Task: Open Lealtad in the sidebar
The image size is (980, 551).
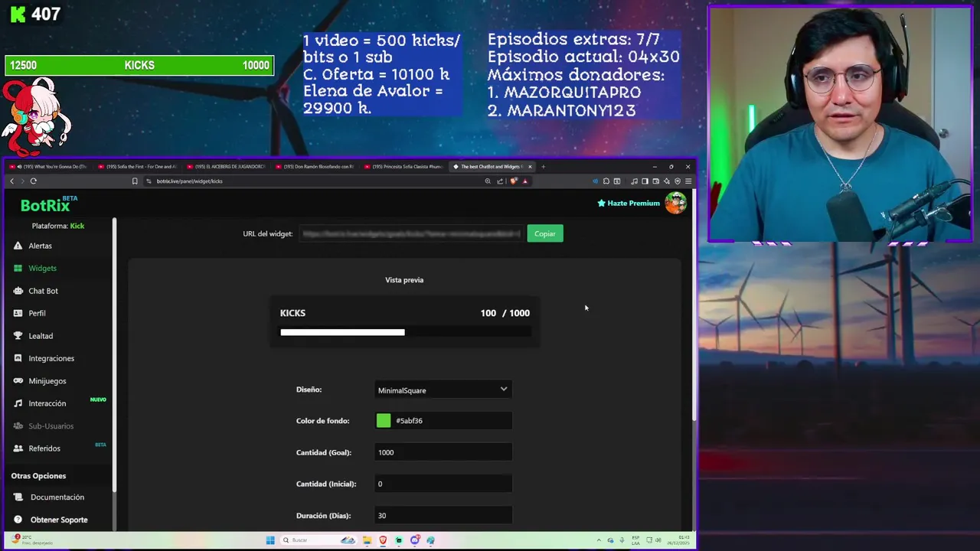Action: (41, 336)
